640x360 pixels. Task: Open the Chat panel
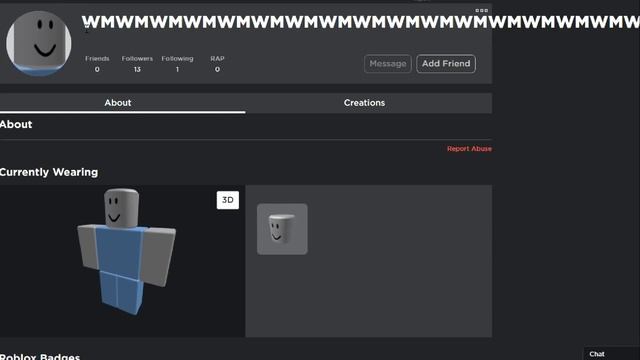pos(611,354)
